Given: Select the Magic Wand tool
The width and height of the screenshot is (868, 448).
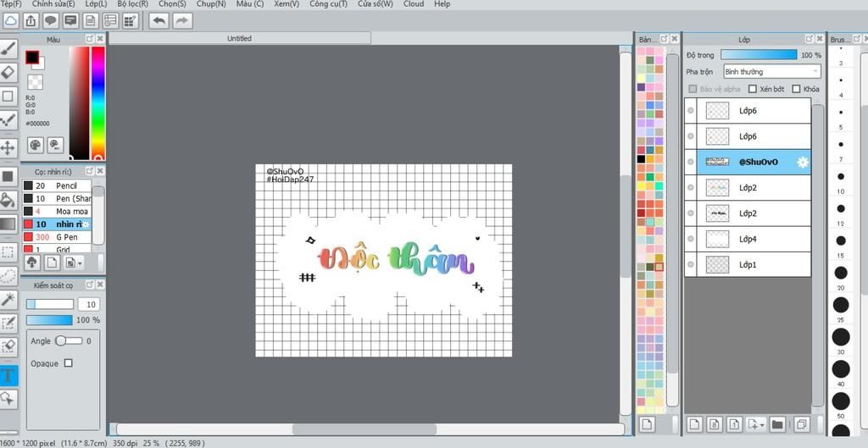Looking at the screenshot, I should coord(8,300).
